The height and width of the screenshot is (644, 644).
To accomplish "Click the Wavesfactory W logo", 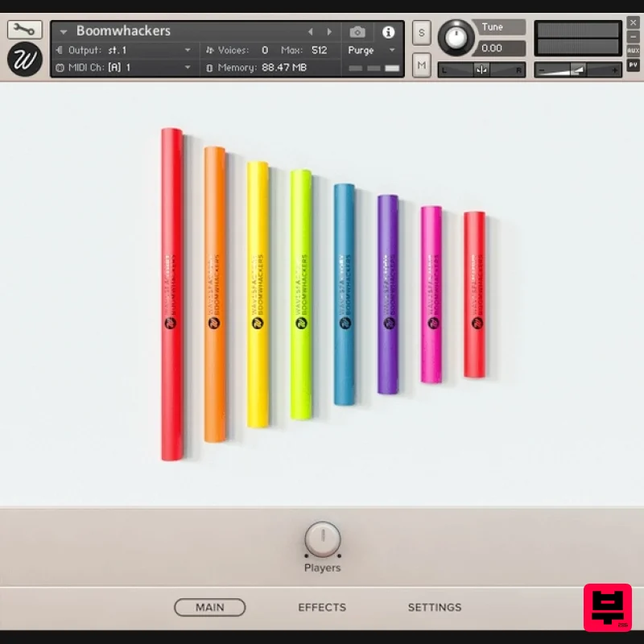I will coord(23,60).
